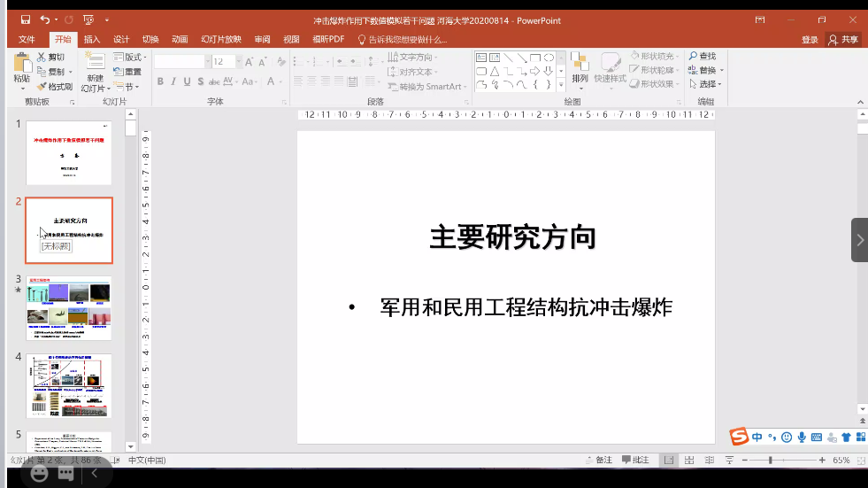Open the font size dropdown
The image size is (868, 488).
point(239,61)
